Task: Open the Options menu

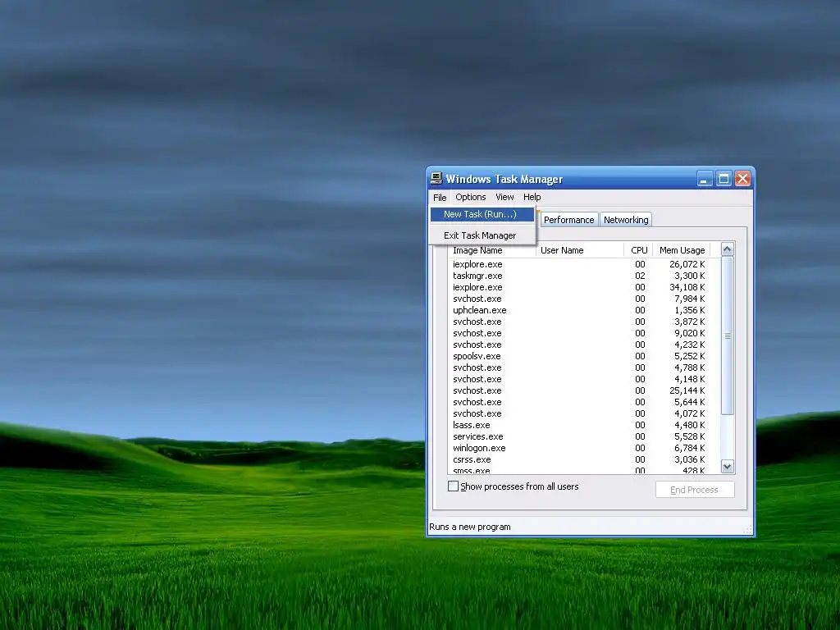Action: click(470, 197)
